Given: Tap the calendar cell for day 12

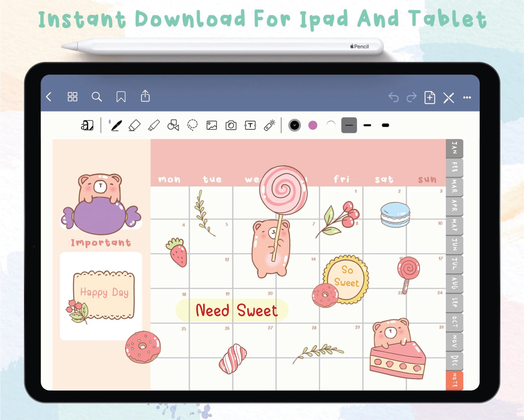Looking at the screenshot, I should tap(211, 271).
